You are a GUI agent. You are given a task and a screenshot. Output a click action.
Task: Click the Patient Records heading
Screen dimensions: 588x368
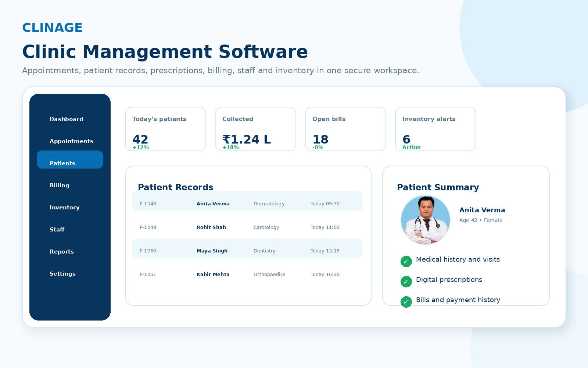[x=176, y=187]
